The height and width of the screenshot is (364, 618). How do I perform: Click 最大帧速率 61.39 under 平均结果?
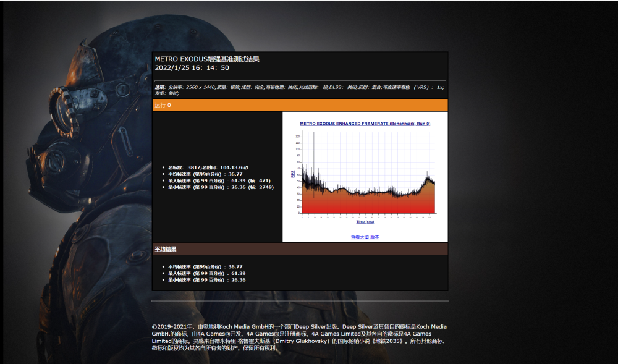tap(207, 273)
